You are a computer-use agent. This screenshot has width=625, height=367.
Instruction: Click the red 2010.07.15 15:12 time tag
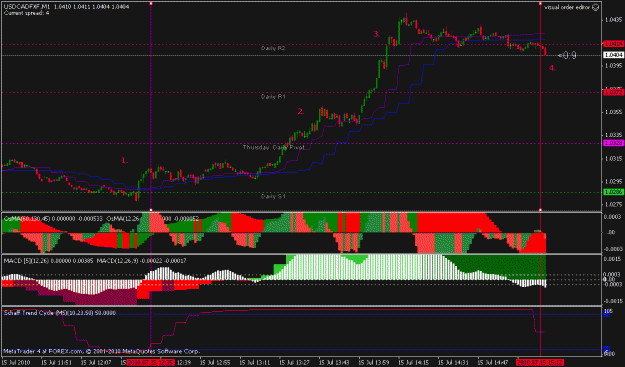[540, 363]
